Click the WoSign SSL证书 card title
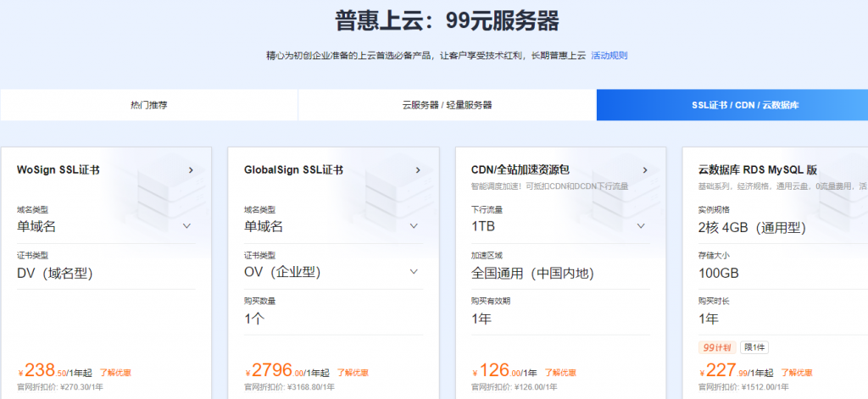 click(58, 170)
